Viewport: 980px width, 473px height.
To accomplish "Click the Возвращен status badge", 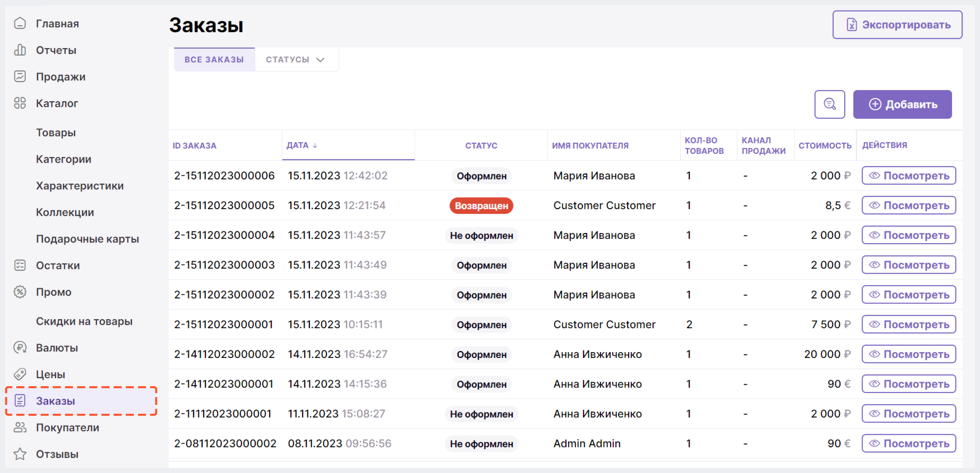I will 481,206.
